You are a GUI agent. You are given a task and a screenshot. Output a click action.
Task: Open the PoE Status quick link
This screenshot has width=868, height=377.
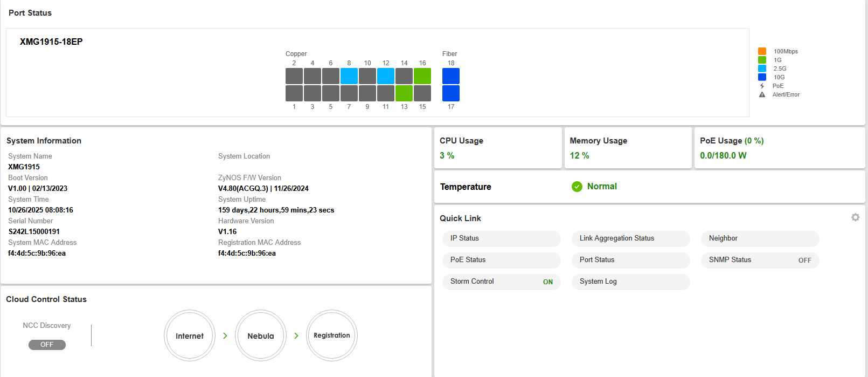(x=502, y=260)
